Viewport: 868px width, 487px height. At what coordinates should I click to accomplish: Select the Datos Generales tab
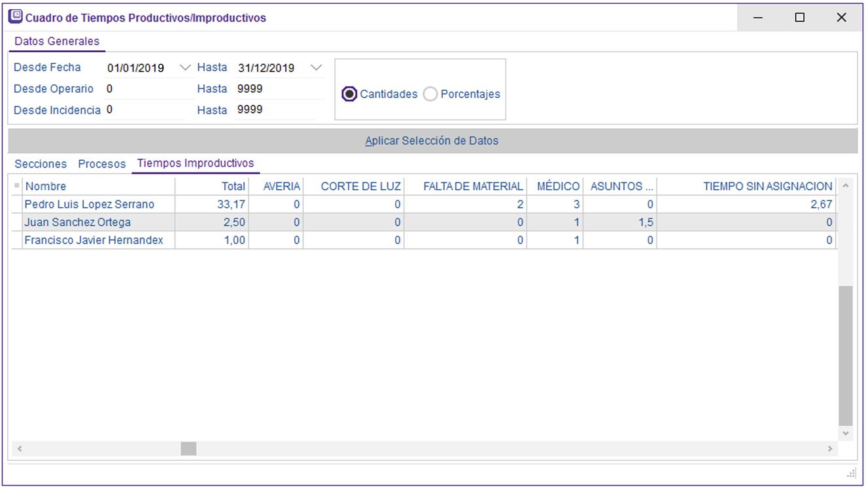tap(57, 41)
